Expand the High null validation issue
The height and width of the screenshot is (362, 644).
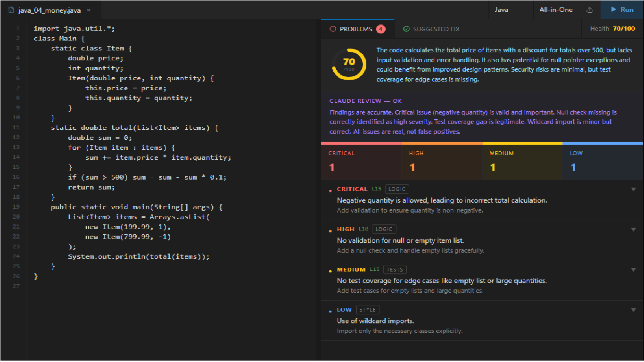coord(633,230)
